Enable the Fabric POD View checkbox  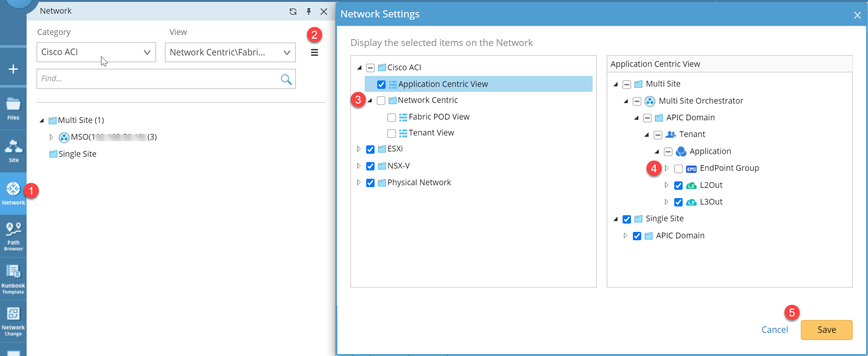(391, 117)
